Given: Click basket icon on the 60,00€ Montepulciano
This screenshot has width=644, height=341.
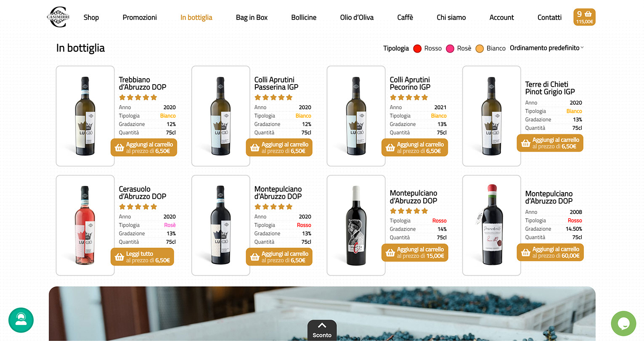Looking at the screenshot, I should tap(526, 252).
